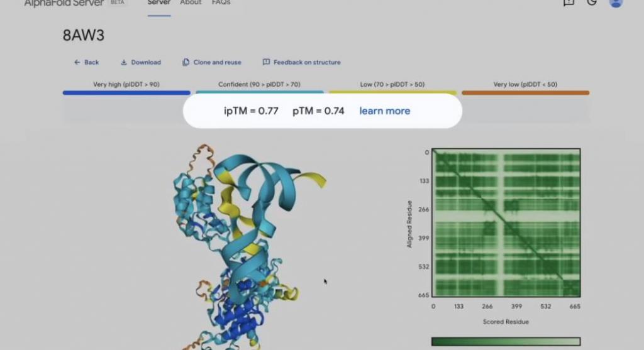Open the Server tab
Image resolution: width=644 pixels, height=350 pixels.
click(x=159, y=3)
